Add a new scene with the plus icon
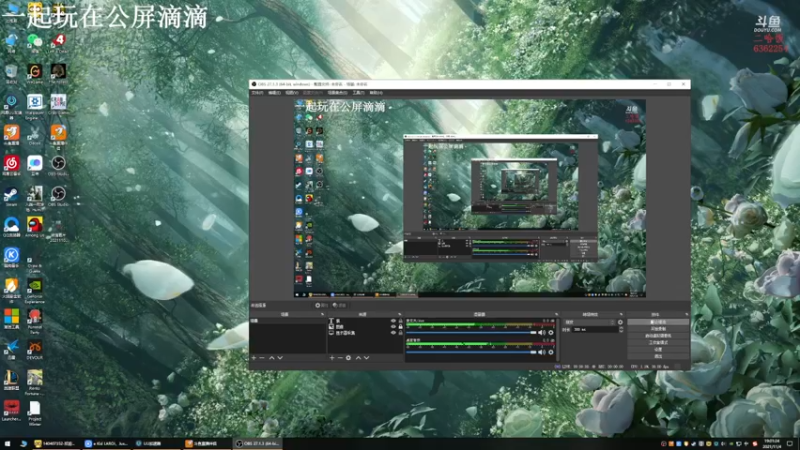 [254, 358]
